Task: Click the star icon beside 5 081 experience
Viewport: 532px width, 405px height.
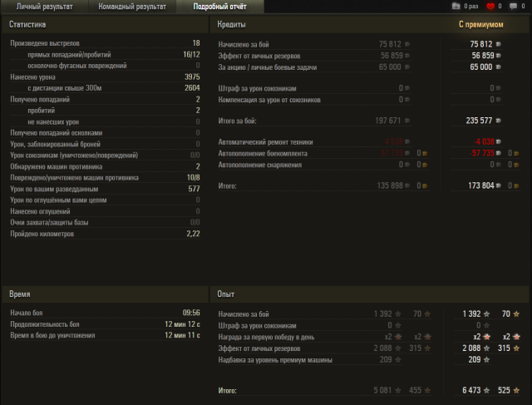Action: point(397,390)
